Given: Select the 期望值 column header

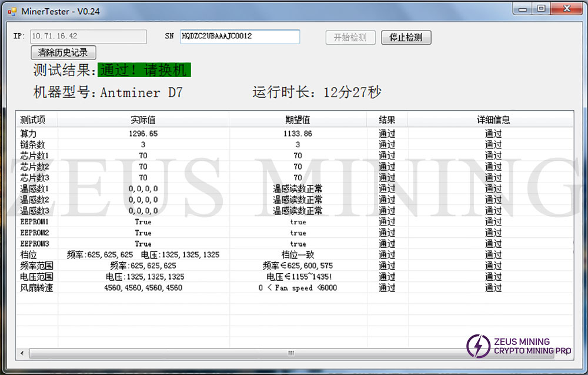Looking at the screenshot, I should coord(298,120).
